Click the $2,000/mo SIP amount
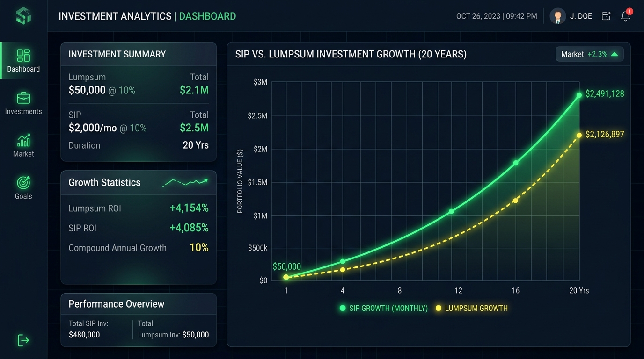Image resolution: width=644 pixels, height=359 pixels. click(93, 128)
